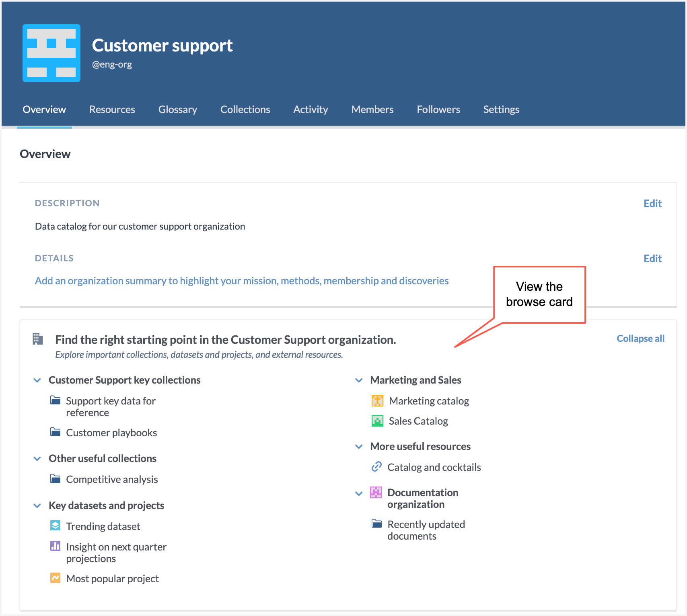Click orange avatar icon beside Marketing catalog

click(377, 400)
